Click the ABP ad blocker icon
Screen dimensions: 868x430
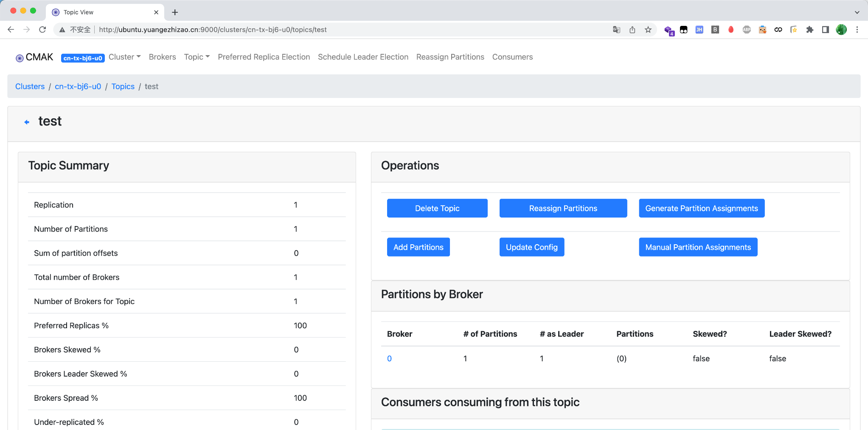point(747,30)
